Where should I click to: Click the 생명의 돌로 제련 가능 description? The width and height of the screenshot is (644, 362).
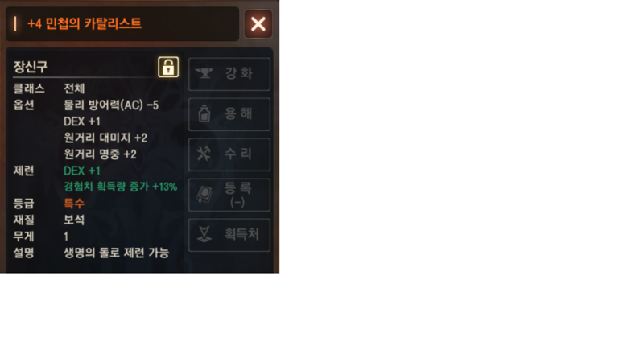pos(116,253)
